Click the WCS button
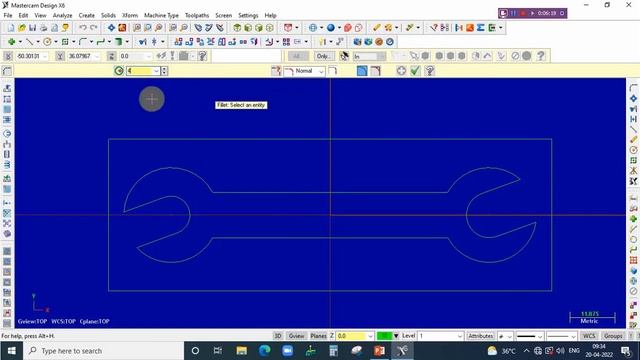This screenshot has width=640, height=360. point(589,336)
